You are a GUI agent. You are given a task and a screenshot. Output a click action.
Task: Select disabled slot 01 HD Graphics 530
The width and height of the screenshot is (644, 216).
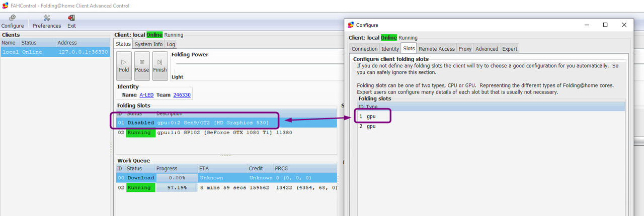point(226,123)
